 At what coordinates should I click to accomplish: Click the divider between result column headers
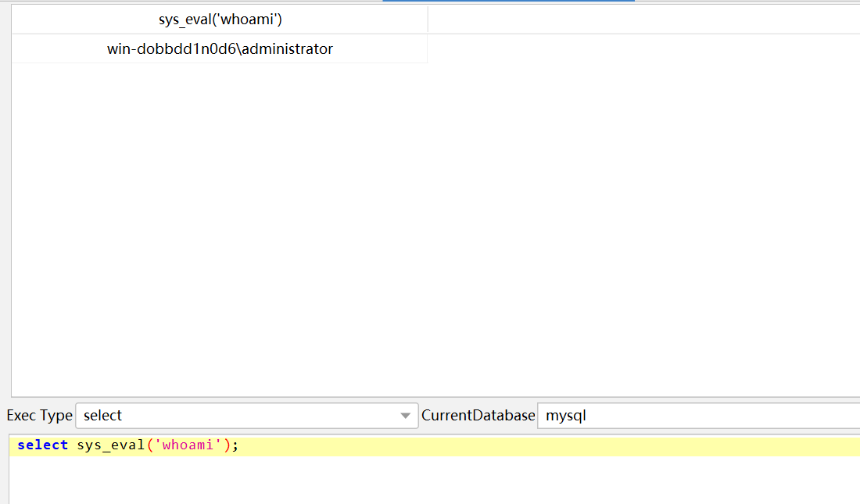click(428, 20)
